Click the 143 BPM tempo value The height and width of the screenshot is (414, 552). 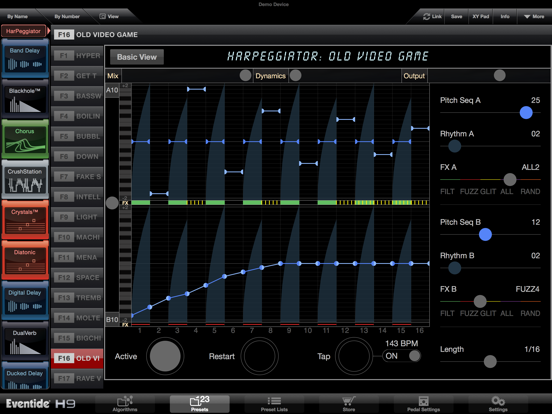(x=401, y=343)
